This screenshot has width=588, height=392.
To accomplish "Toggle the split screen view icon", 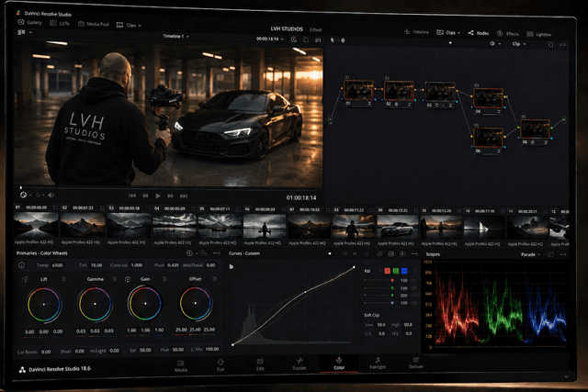I will (318, 40).
